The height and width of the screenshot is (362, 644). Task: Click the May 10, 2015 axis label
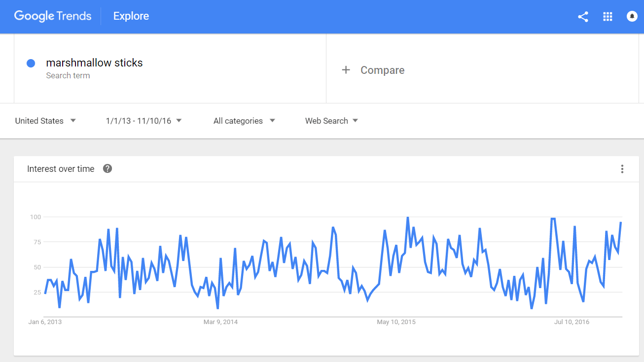point(396,322)
